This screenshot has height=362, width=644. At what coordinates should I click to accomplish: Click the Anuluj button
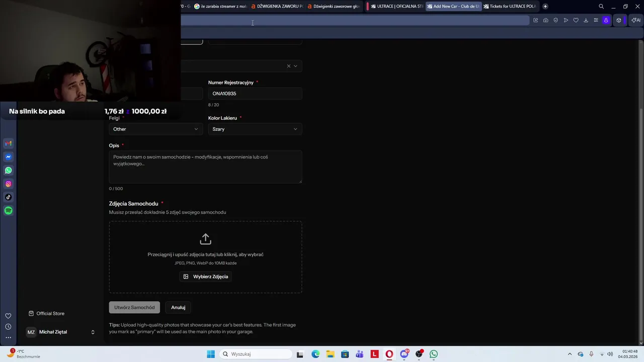(x=178, y=307)
